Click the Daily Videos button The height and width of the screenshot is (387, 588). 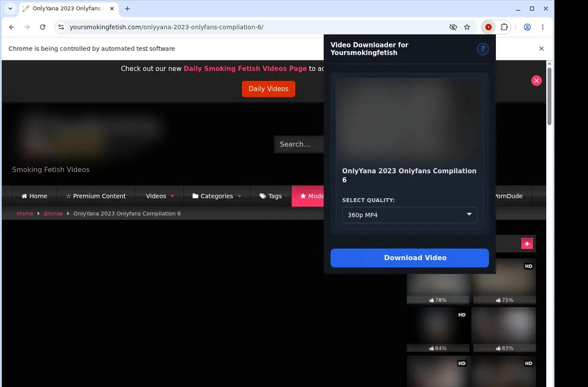pyautogui.click(x=269, y=89)
